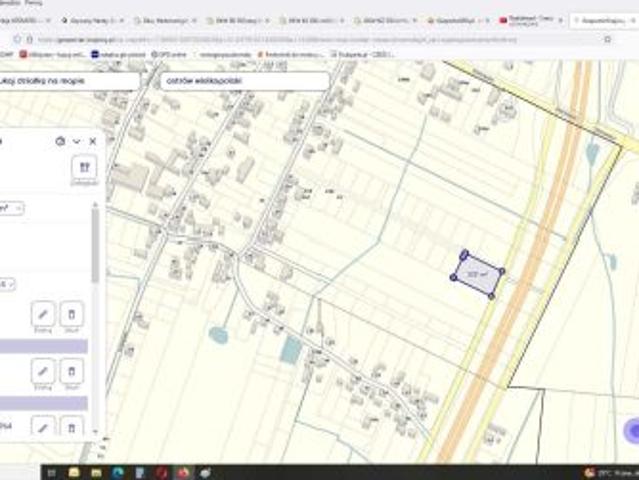Open the second yellow folder taskbar icon
This screenshot has height=480, width=639.
coord(96,473)
